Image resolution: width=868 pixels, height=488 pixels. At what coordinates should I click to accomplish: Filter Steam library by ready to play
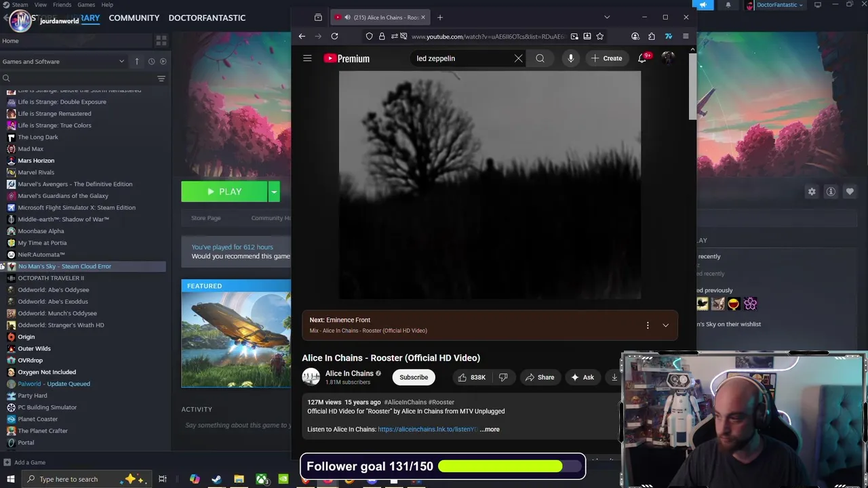163,61
